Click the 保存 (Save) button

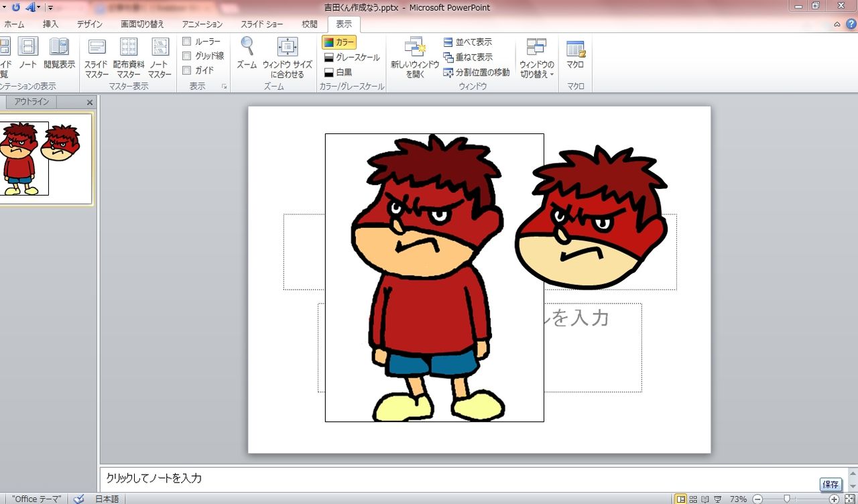coord(831,485)
